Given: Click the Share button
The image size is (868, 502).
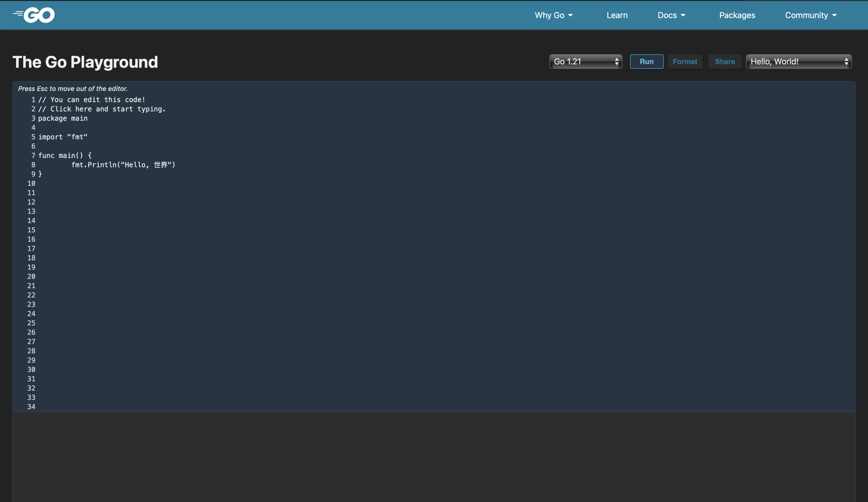Looking at the screenshot, I should point(725,62).
